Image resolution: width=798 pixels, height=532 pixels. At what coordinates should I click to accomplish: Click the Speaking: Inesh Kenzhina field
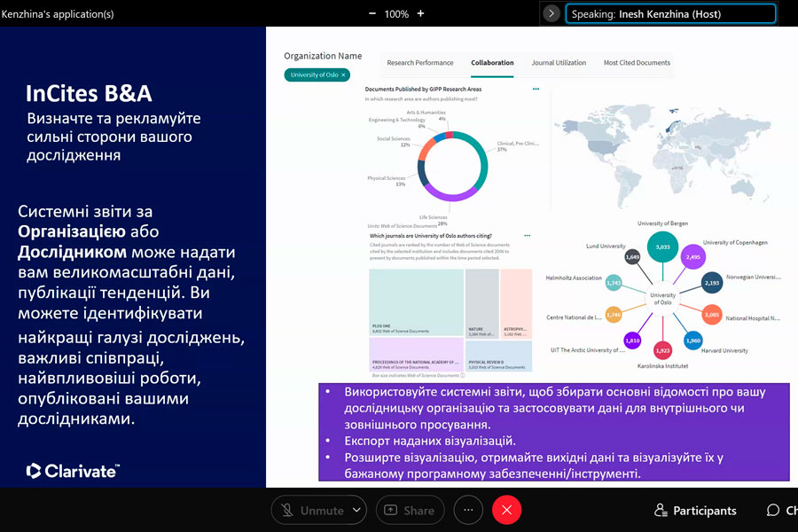pyautogui.click(x=670, y=14)
